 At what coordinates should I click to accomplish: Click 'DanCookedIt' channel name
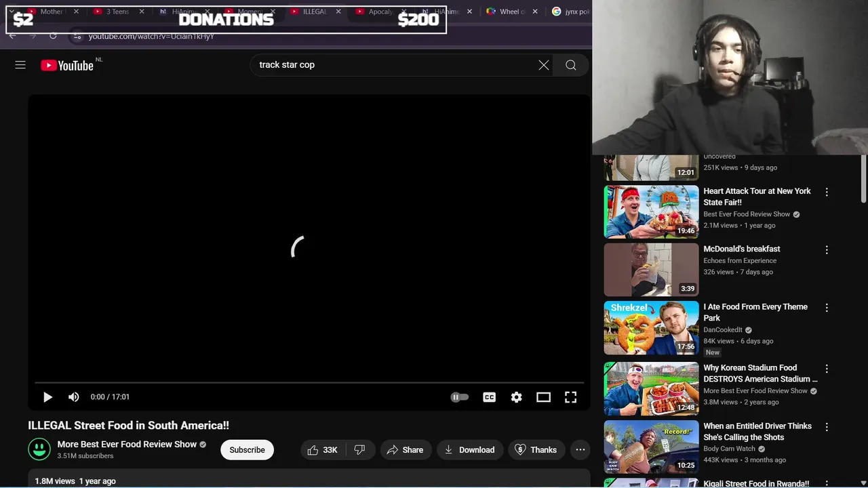(723, 330)
